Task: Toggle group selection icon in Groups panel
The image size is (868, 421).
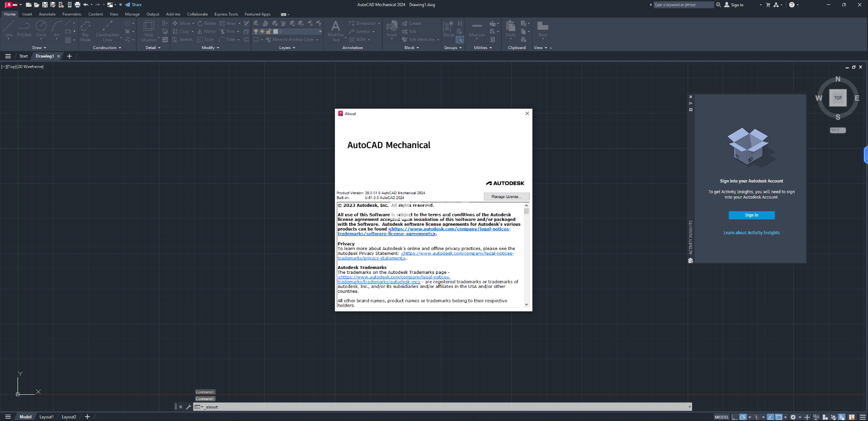Action: coord(460,40)
